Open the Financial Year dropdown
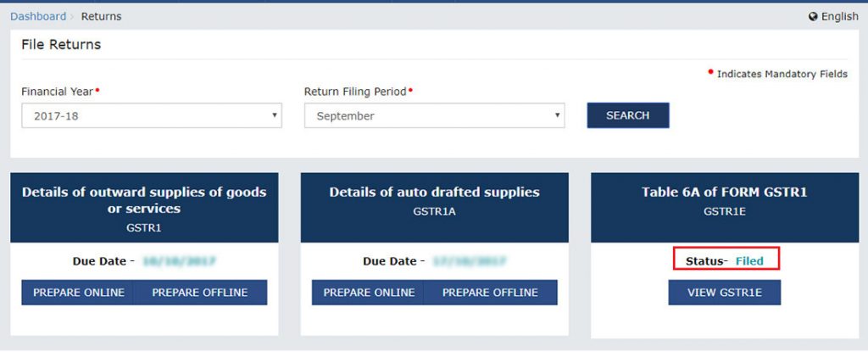The image size is (868, 352). (151, 116)
